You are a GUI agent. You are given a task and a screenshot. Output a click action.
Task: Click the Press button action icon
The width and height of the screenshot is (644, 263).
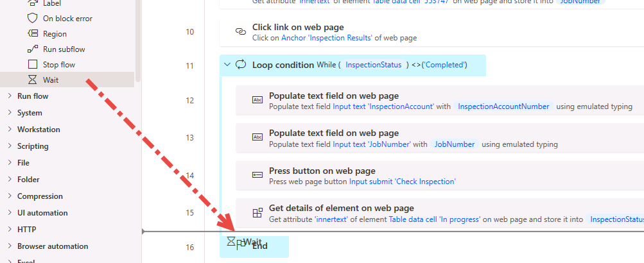coord(257,175)
